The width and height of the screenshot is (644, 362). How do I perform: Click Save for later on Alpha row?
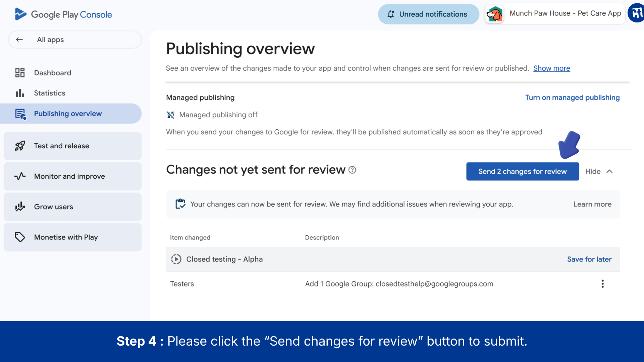(589, 259)
